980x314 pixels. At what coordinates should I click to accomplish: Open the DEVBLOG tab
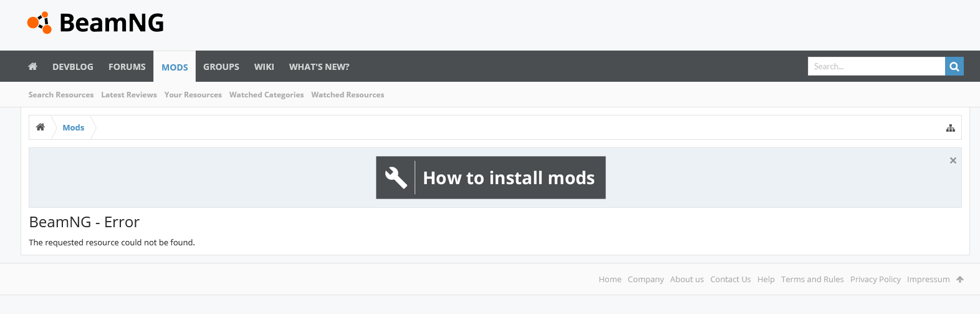73,67
